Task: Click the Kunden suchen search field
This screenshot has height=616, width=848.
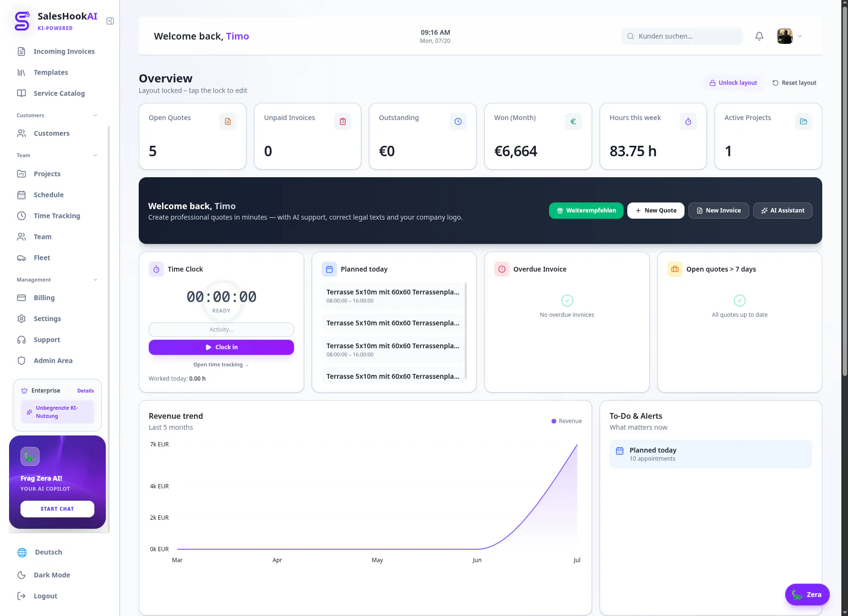Action: point(682,36)
